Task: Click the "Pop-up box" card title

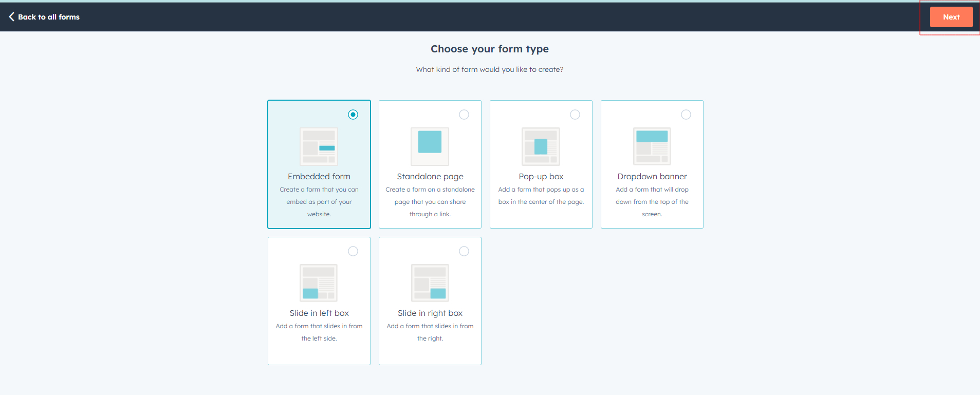Action: point(541,177)
